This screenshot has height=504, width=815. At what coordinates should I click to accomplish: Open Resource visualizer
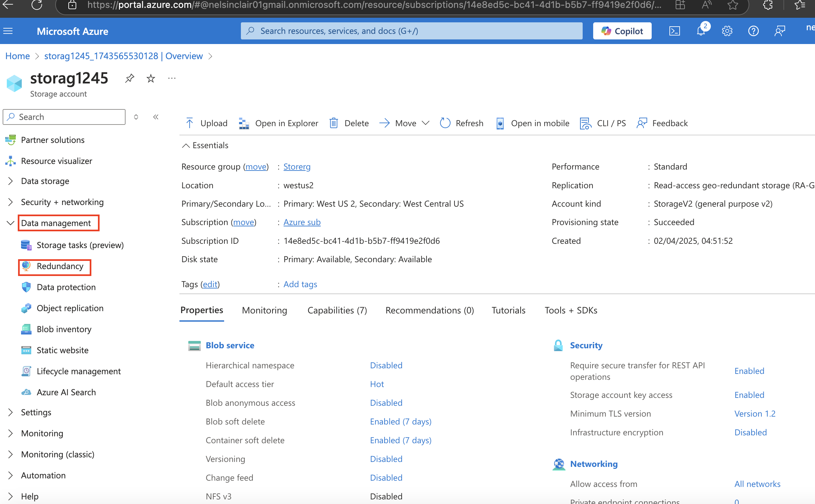[x=56, y=161]
